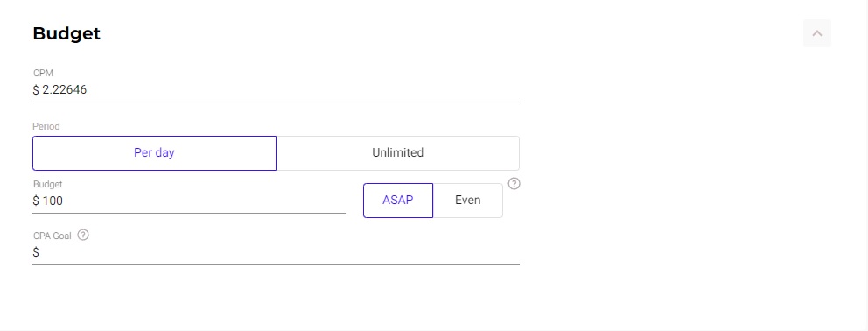Open the help icon beside ASAP/Even

pyautogui.click(x=514, y=184)
